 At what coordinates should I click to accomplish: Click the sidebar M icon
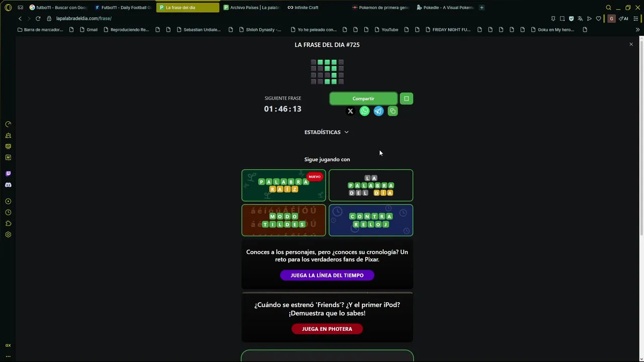coord(8,157)
